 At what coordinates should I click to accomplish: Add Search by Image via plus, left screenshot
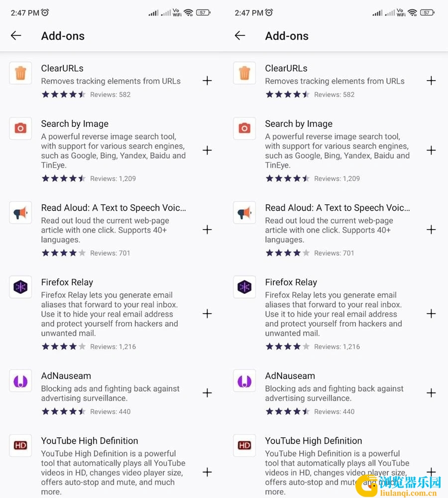point(207,150)
